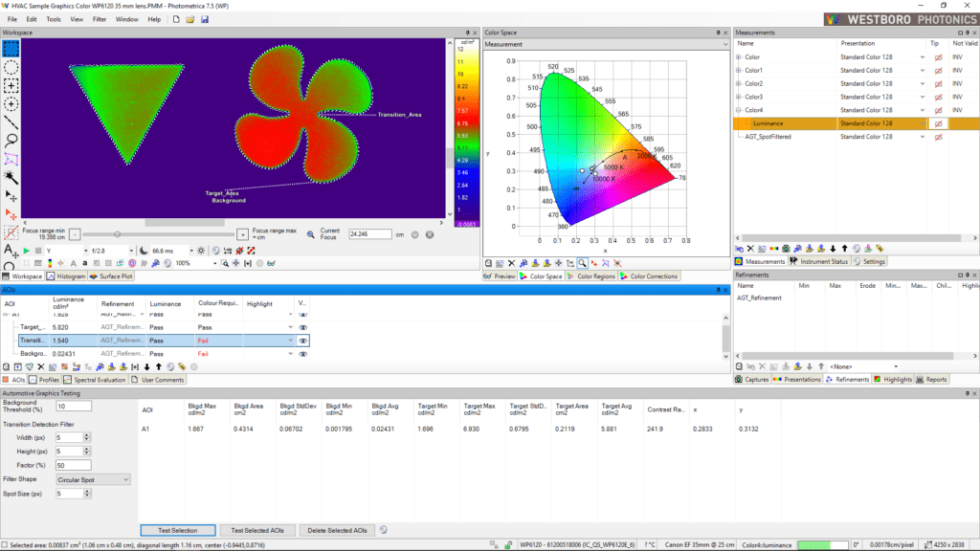Select the elliptical selection tool

[10, 67]
